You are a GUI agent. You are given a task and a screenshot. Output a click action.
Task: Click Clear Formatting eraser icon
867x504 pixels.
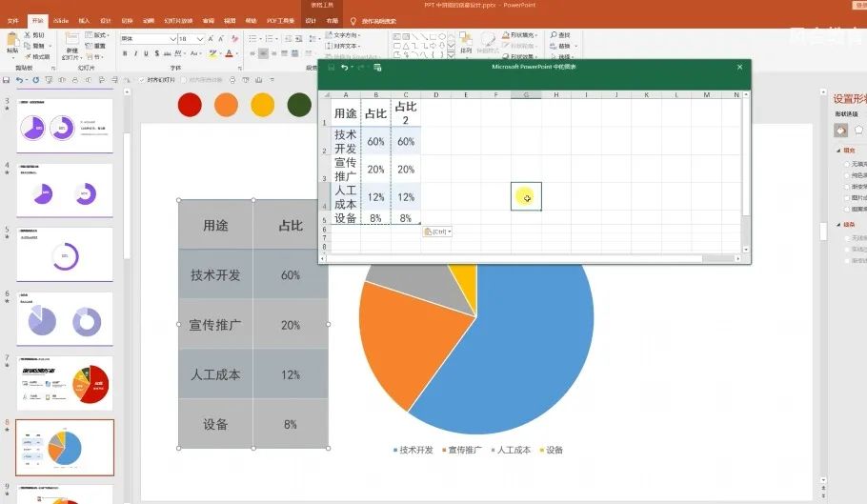(235, 39)
